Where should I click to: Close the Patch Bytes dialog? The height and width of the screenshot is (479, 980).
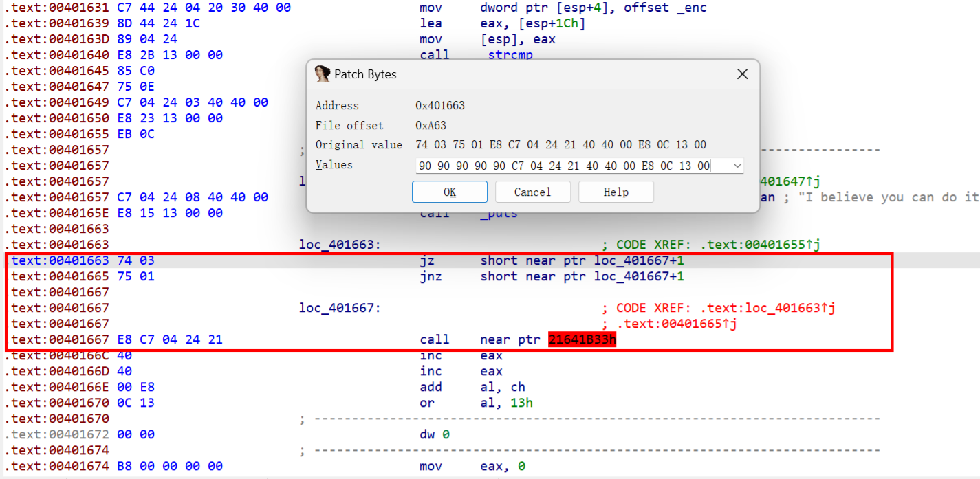click(742, 74)
